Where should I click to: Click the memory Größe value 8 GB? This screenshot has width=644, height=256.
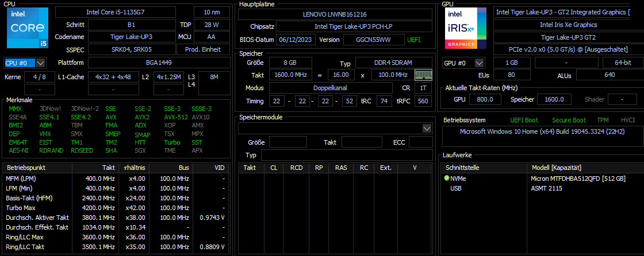(290, 63)
